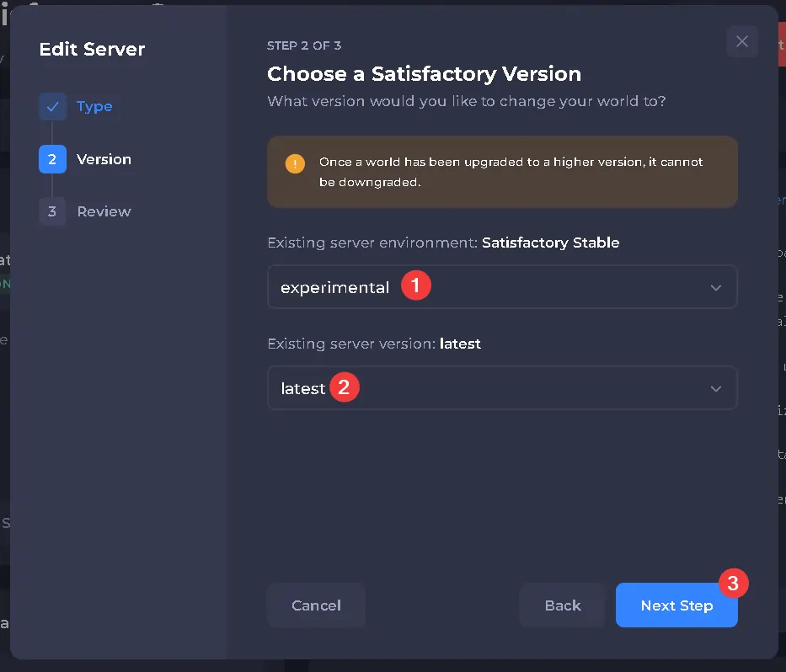Click the 'Satisfactory Stable' environment text
This screenshot has height=672, width=786.
click(550, 243)
